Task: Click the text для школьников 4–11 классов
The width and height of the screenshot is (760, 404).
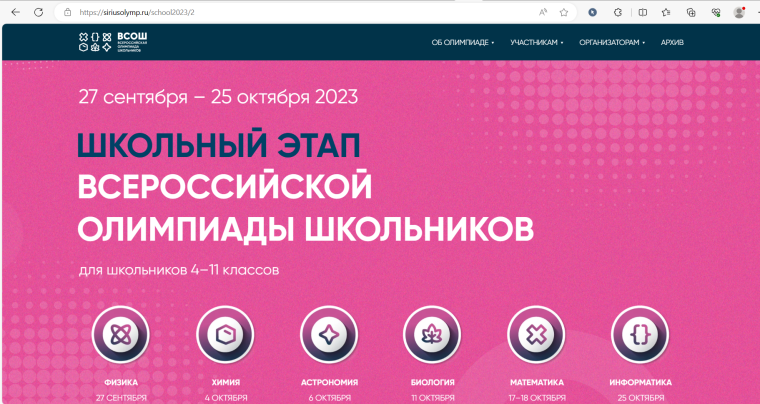Action: click(x=179, y=270)
